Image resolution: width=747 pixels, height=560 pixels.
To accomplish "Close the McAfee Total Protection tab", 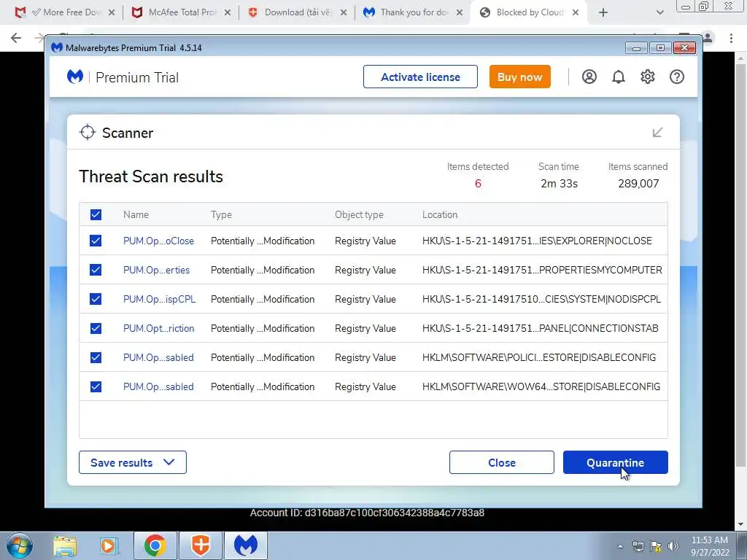I will coord(228,12).
